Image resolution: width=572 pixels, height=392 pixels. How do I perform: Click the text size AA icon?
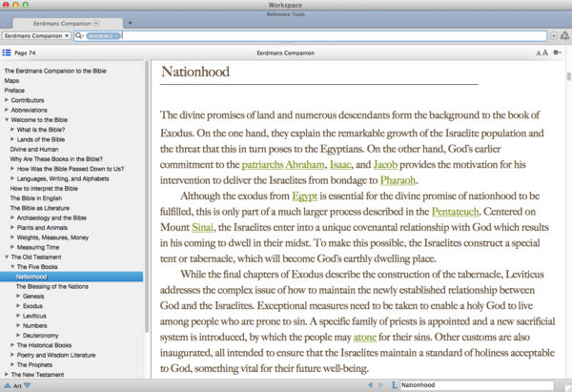[x=540, y=52]
